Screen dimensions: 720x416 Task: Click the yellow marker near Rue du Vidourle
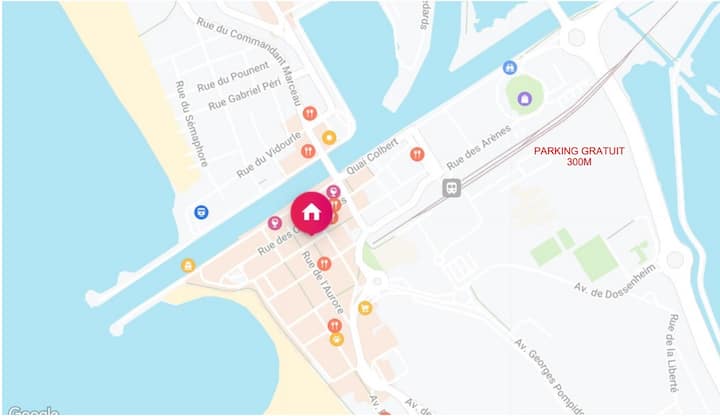(x=329, y=137)
